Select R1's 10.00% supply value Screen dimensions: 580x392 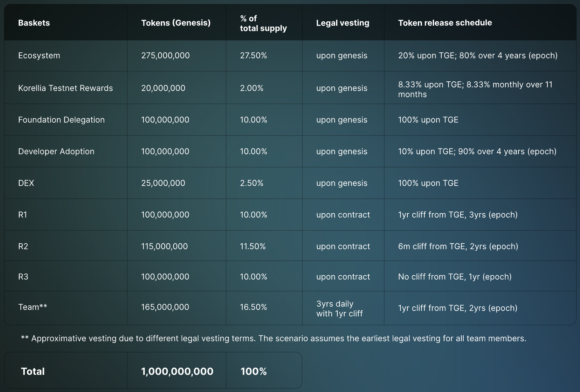click(x=253, y=215)
